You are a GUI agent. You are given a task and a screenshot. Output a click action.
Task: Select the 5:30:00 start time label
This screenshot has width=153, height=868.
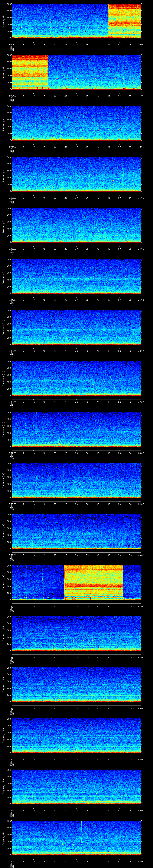[x=12, y=96]
